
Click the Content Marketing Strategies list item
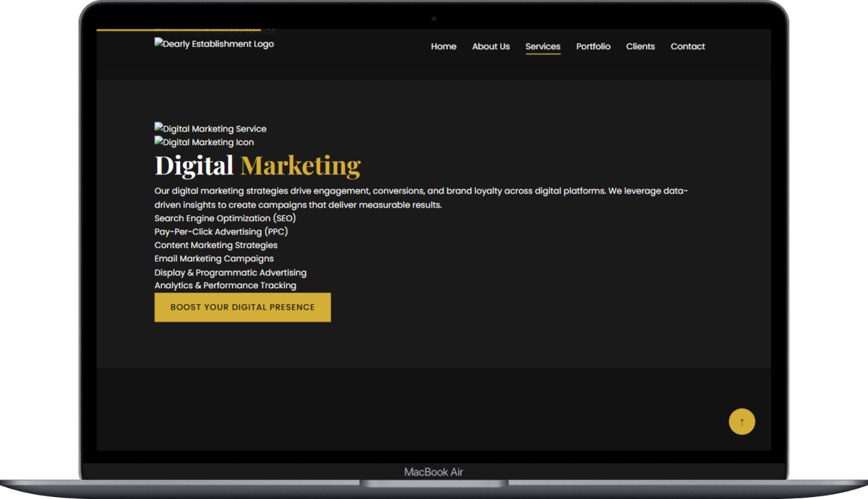point(216,245)
